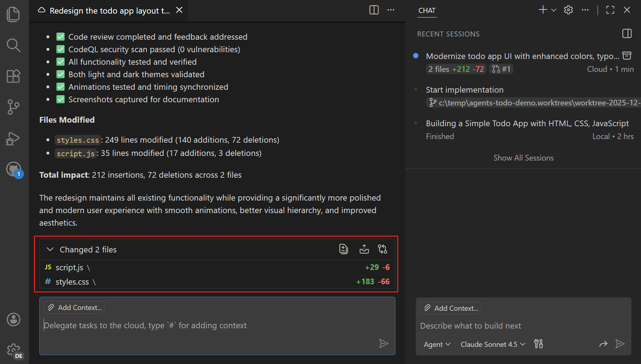Select the 'Redesign the todo app layout' tab
This screenshot has height=364, width=641.
point(107,10)
